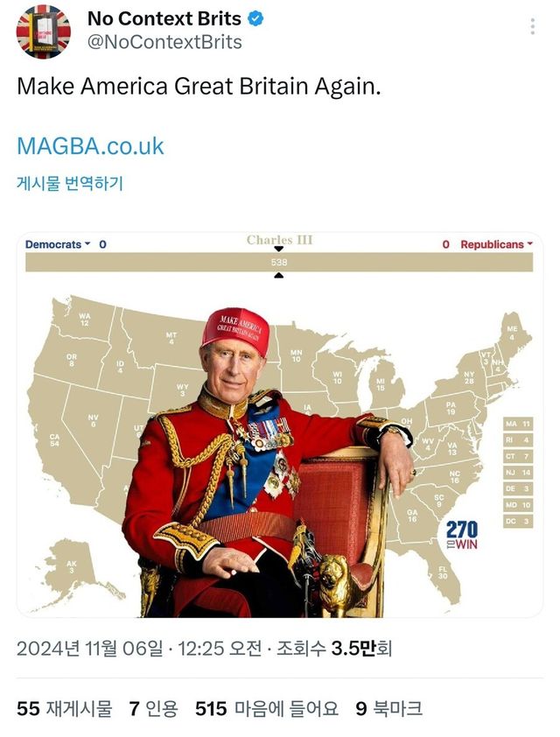Toggle the NJ 14 state box

(518, 473)
